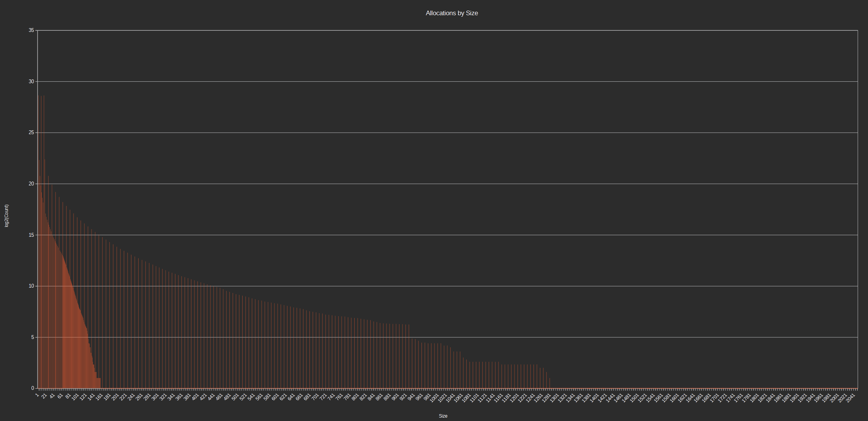868x421 pixels.
Task: Click the "log2(Count)" y-axis title
Action: 6,216
